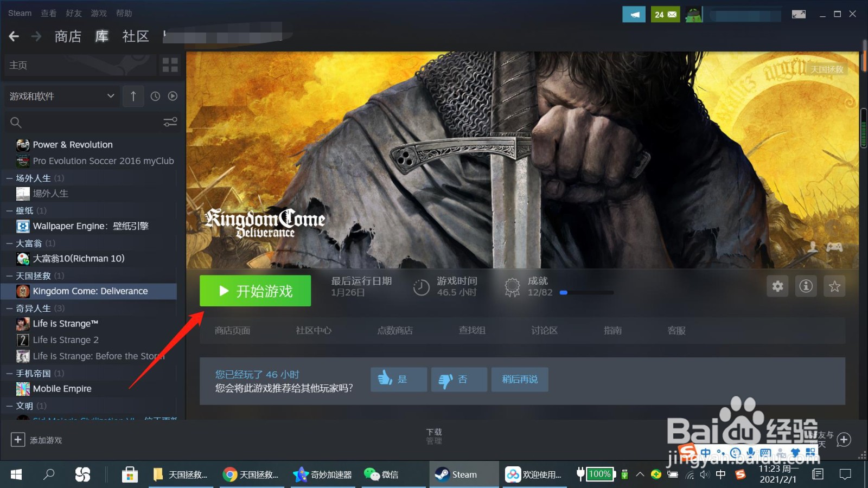
Task: Open the Steam menu
Action: 20,13
